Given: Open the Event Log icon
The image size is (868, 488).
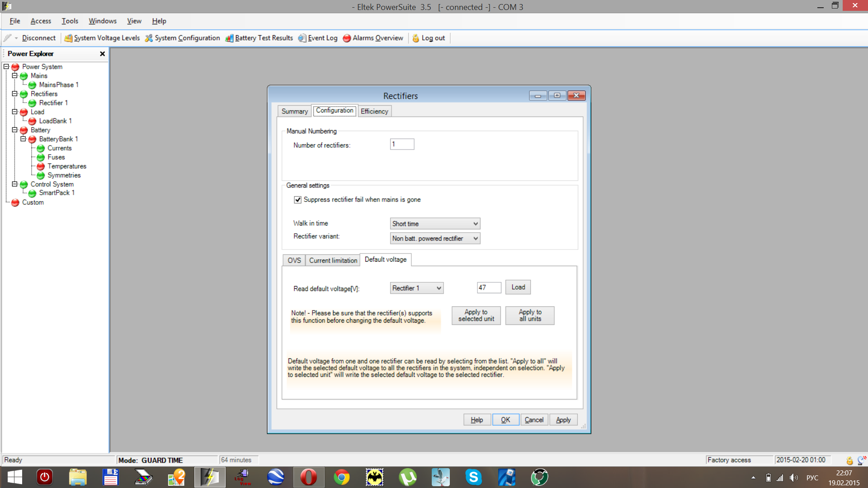Looking at the screenshot, I should click(x=302, y=38).
